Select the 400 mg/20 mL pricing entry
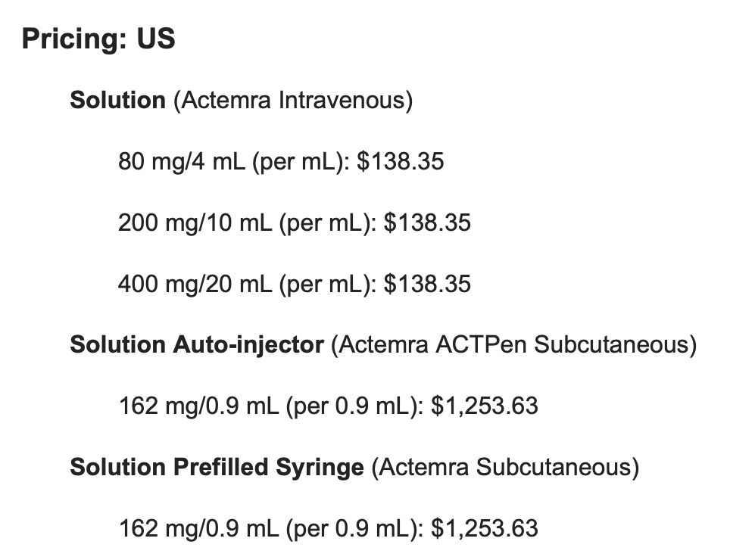730x560 pixels. (x=295, y=284)
